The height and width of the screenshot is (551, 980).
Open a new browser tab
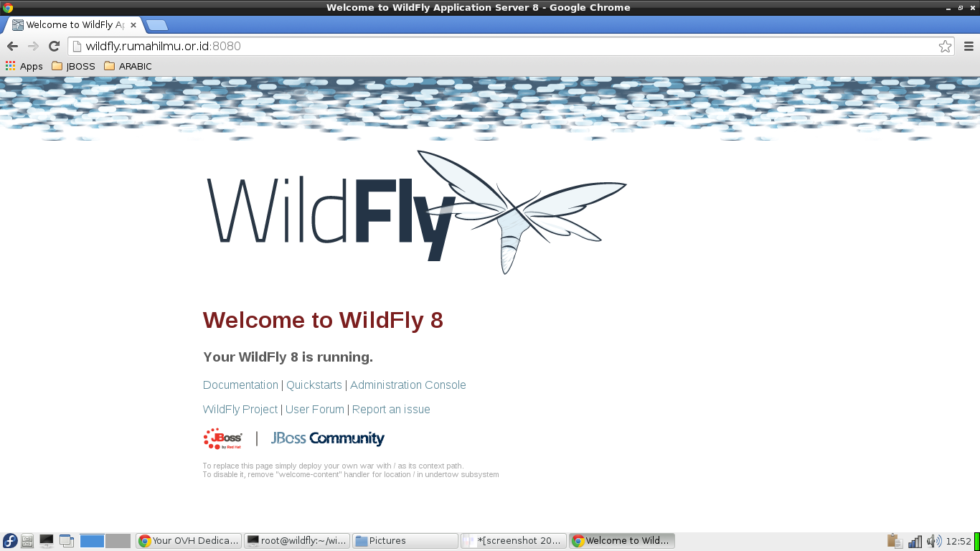[x=156, y=25]
